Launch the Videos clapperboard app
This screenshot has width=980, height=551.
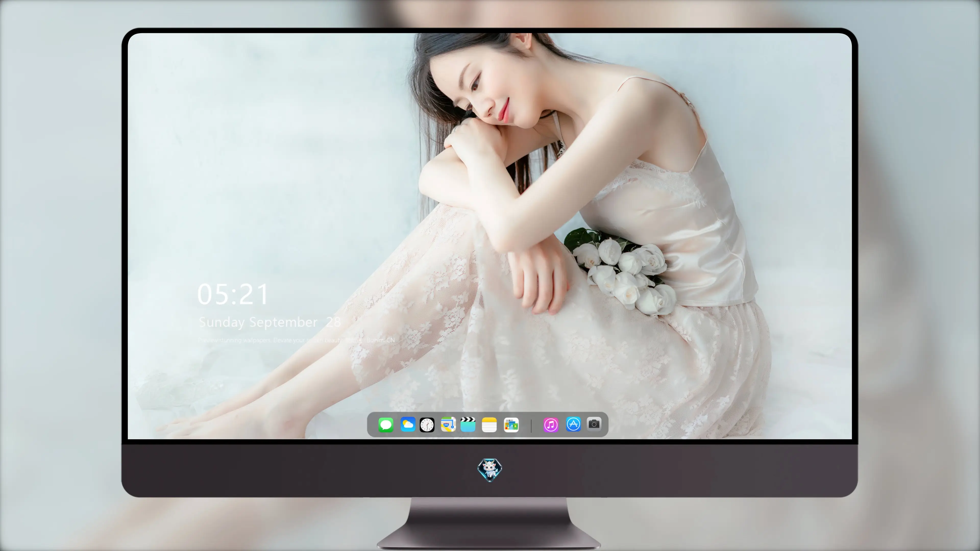[468, 424]
